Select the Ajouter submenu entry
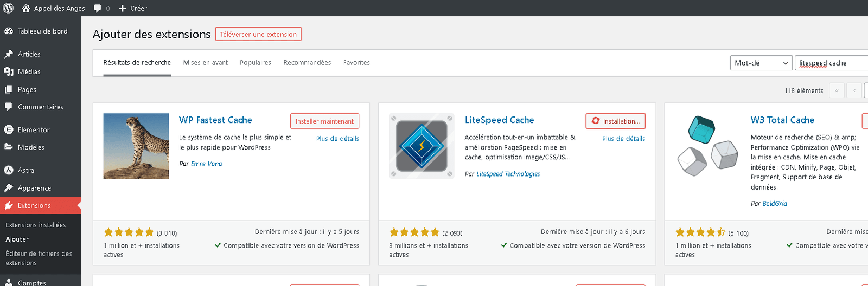Image resolution: width=868 pixels, height=286 pixels. pyautogui.click(x=17, y=239)
